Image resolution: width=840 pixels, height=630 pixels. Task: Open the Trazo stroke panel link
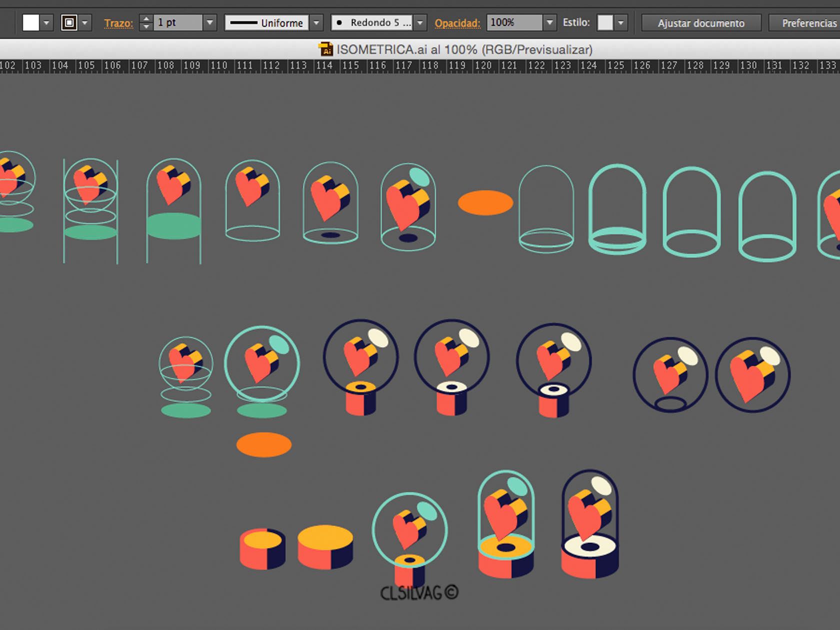click(118, 23)
